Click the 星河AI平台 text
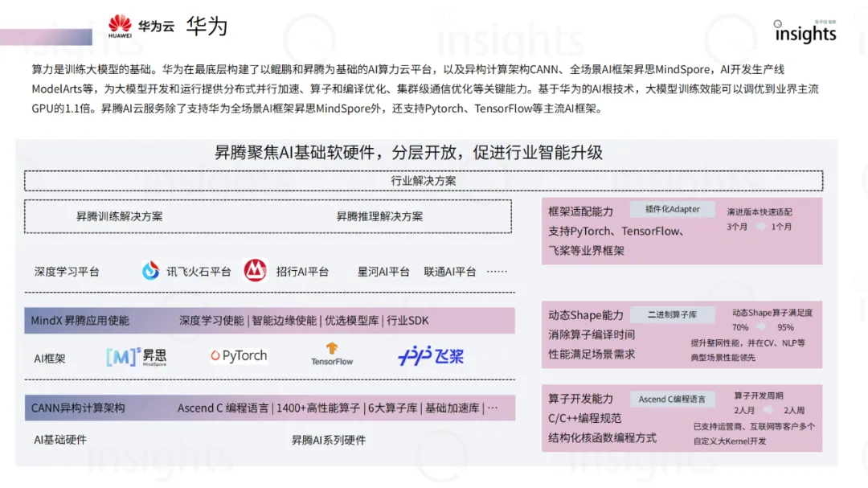Image resolution: width=868 pixels, height=488 pixels. tap(383, 272)
